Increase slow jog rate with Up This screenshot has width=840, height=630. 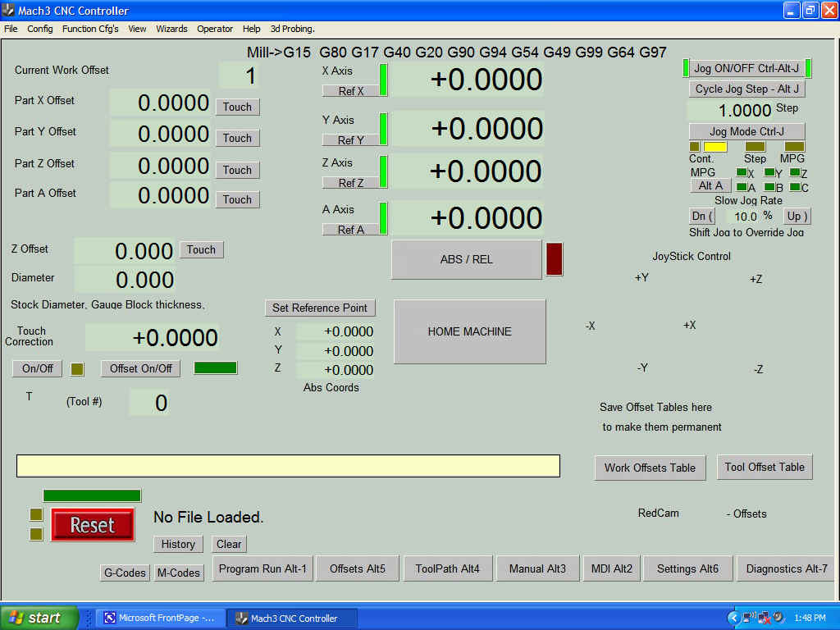(x=797, y=216)
